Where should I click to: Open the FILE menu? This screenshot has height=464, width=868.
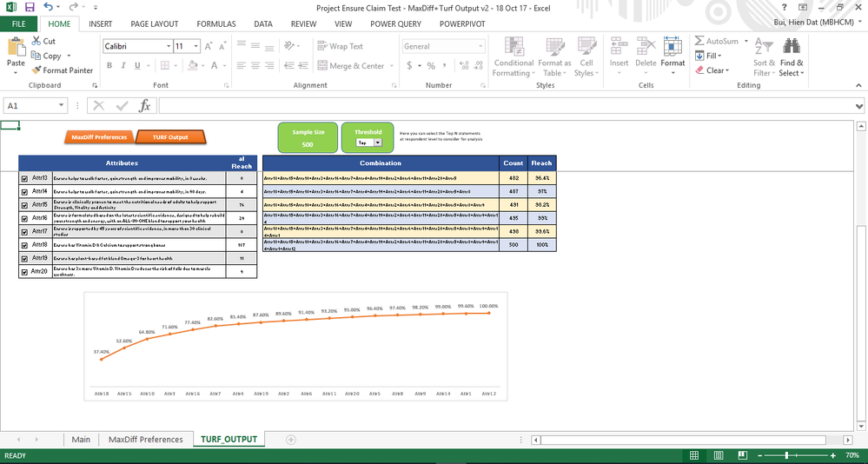(x=19, y=23)
